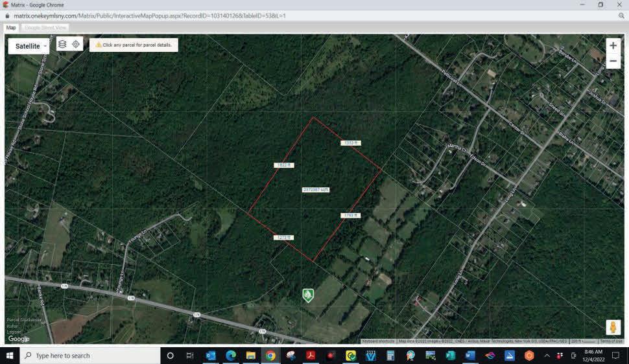This screenshot has width=629, height=364.
Task: Open the Terms of Use link
Action: pyautogui.click(x=611, y=341)
